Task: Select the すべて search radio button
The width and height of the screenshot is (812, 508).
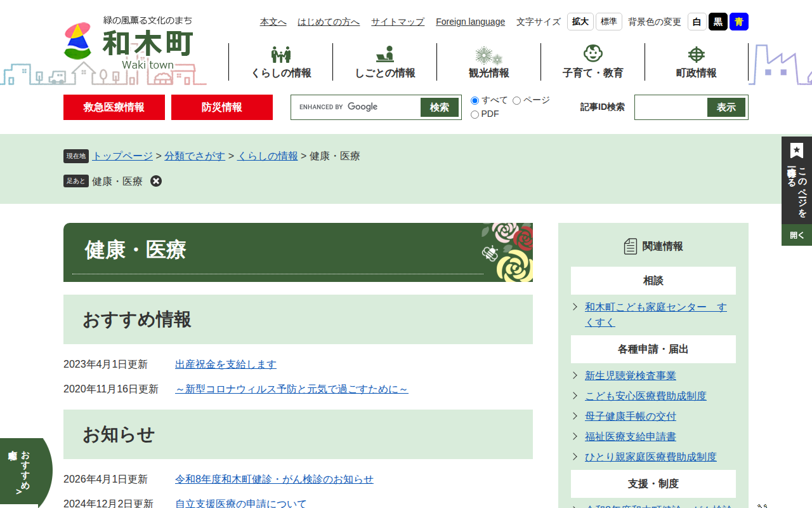Action: pos(475,100)
